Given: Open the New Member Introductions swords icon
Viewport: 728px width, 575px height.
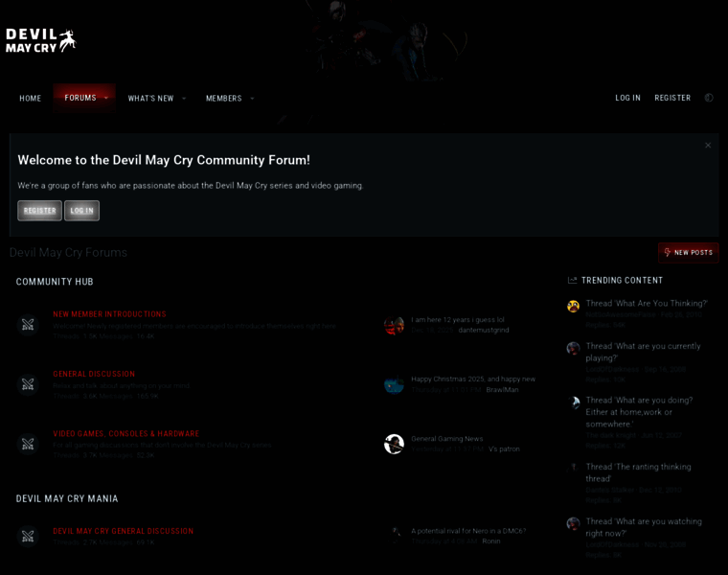Looking at the screenshot, I should tap(28, 325).
